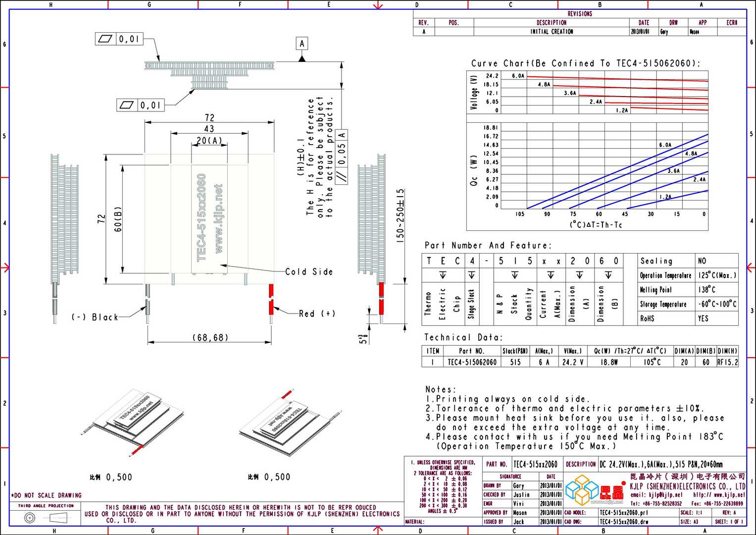The image size is (756, 535).
Task: Click the DC 24.2V(Max.) description text
Action: [661, 464]
